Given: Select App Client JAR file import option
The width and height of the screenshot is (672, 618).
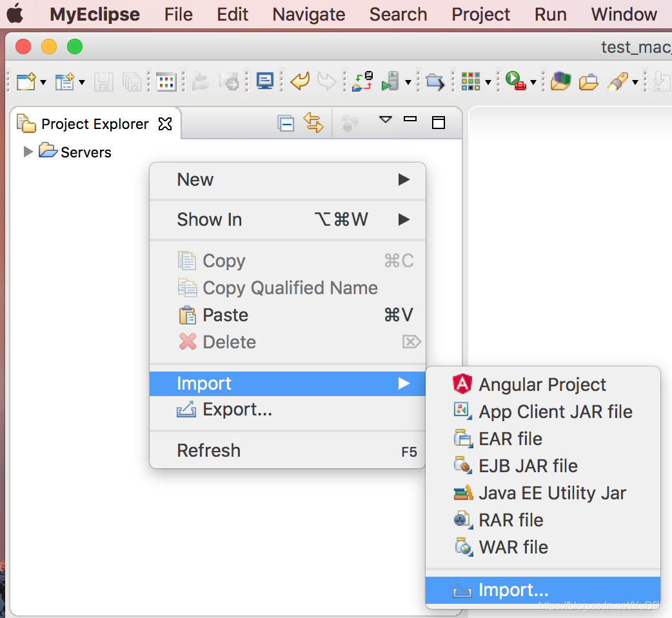Looking at the screenshot, I should click(x=543, y=412).
